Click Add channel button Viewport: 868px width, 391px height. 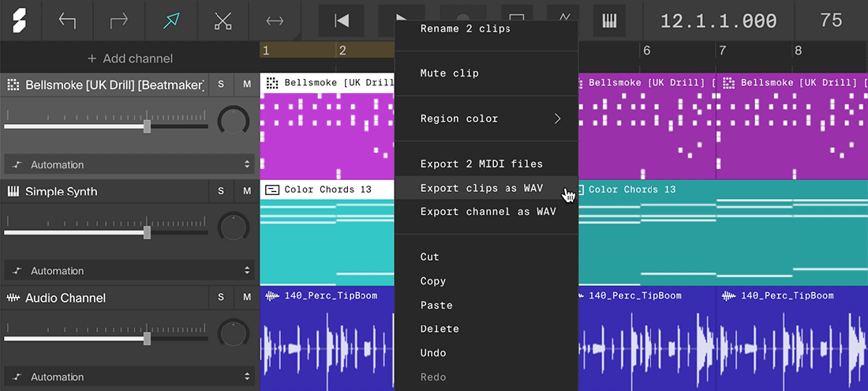click(x=130, y=58)
